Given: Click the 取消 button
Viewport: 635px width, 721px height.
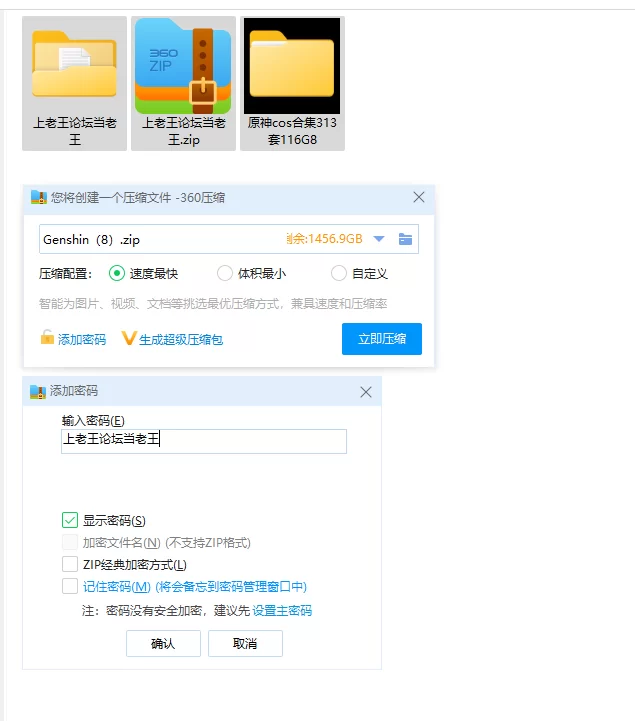Looking at the screenshot, I should tap(245, 643).
